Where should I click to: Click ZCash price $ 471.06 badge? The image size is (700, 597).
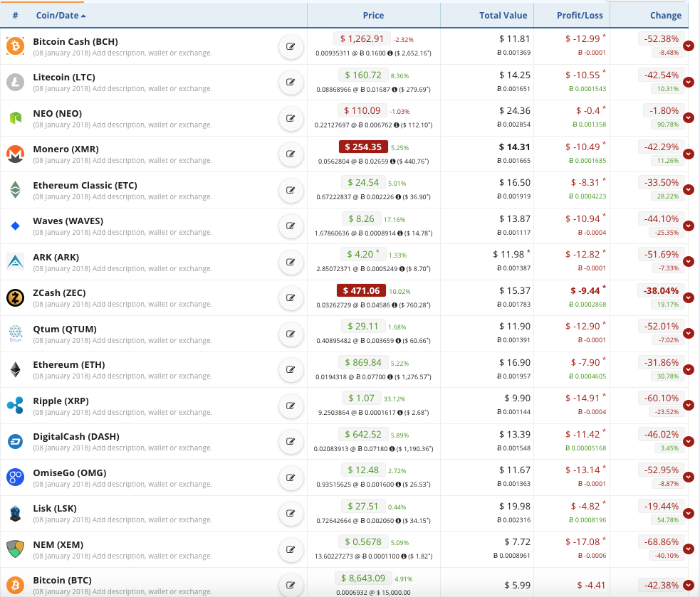click(x=361, y=290)
